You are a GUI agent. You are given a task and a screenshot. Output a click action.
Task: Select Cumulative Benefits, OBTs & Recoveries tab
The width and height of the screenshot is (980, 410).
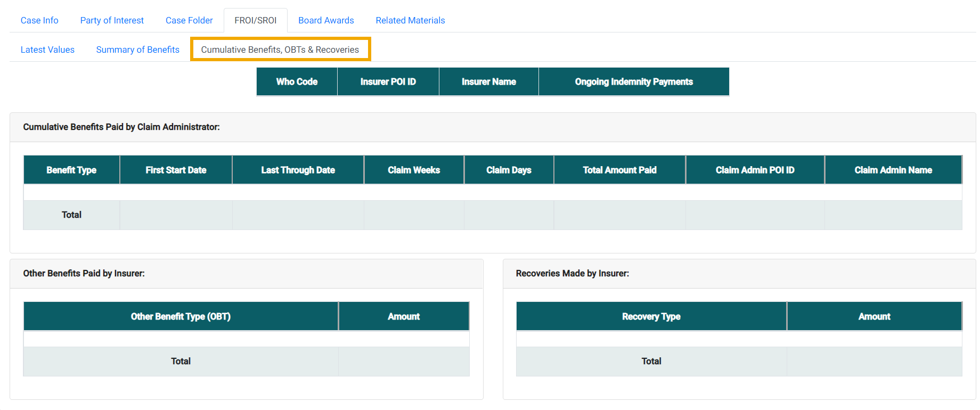pos(280,50)
